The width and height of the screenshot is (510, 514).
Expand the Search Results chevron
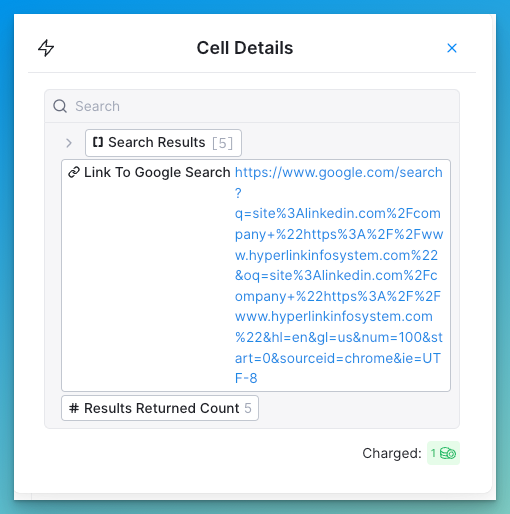69,143
